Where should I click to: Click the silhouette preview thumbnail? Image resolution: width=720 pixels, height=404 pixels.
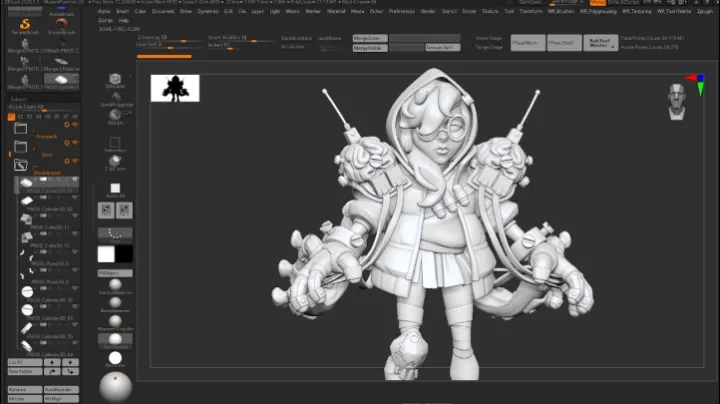pos(175,88)
